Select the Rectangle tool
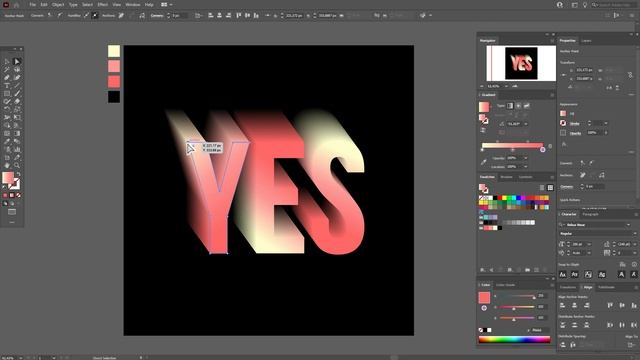 coord(7,93)
